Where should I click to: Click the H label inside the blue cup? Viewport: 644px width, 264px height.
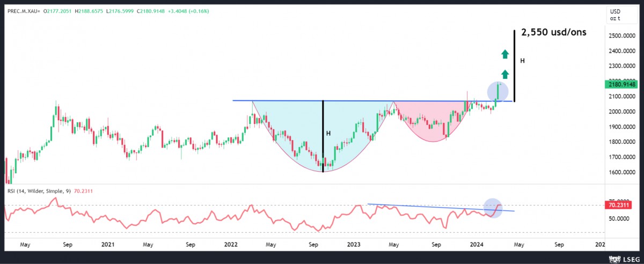pyautogui.click(x=328, y=133)
